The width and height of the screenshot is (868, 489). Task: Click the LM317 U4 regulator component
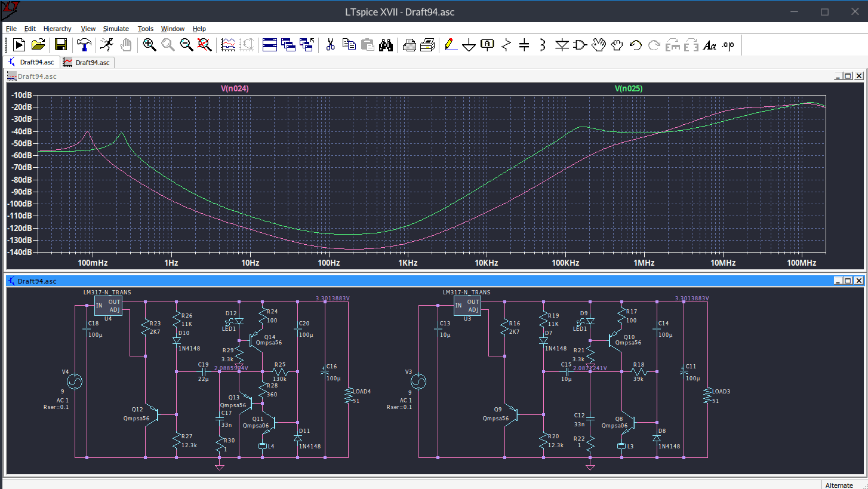108,306
